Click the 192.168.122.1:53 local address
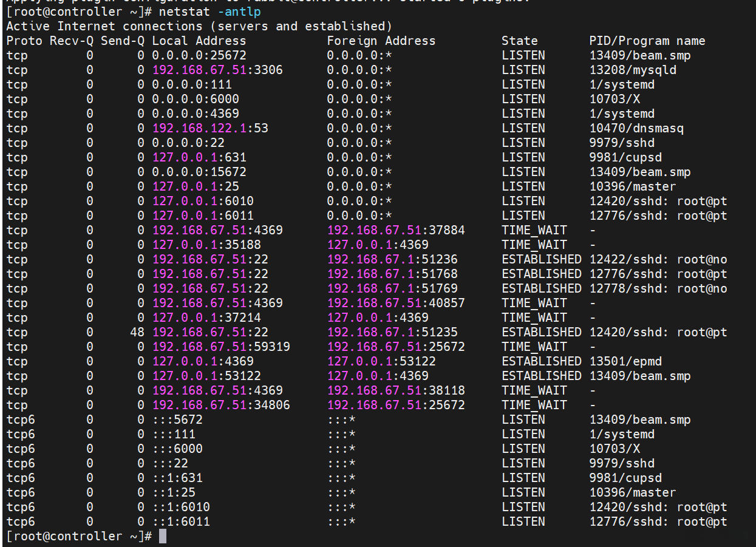The height and width of the screenshot is (547, 756). tap(210, 129)
